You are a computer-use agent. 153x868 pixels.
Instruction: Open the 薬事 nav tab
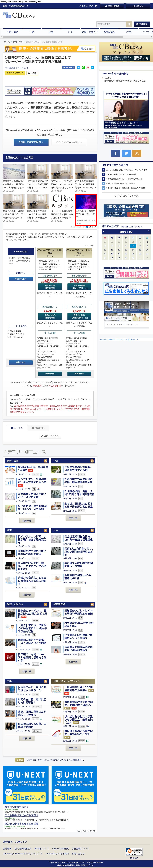point(51,32)
